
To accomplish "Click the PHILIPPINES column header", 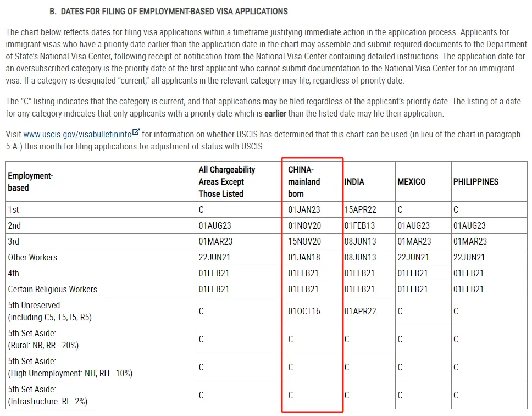I will point(475,181).
